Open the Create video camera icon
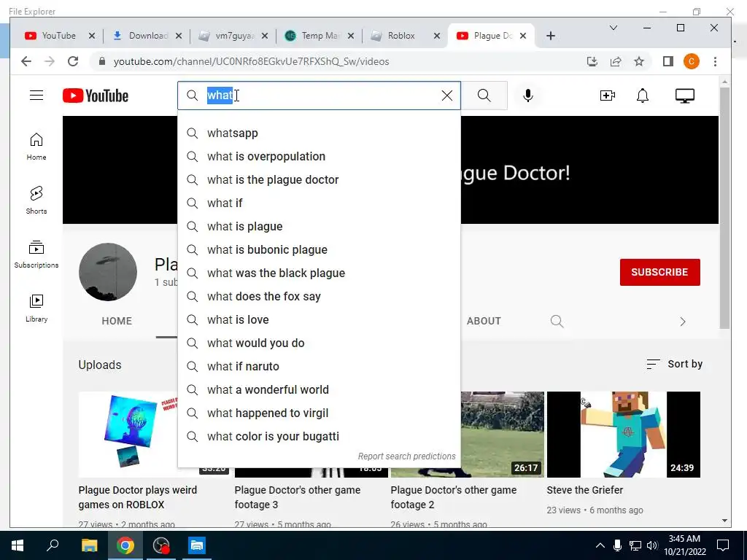 pos(608,96)
